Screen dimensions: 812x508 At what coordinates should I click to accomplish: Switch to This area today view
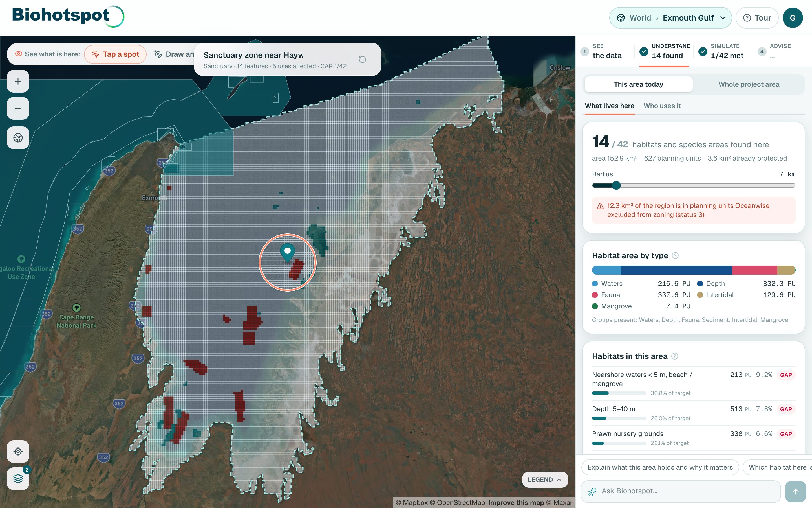tap(638, 84)
